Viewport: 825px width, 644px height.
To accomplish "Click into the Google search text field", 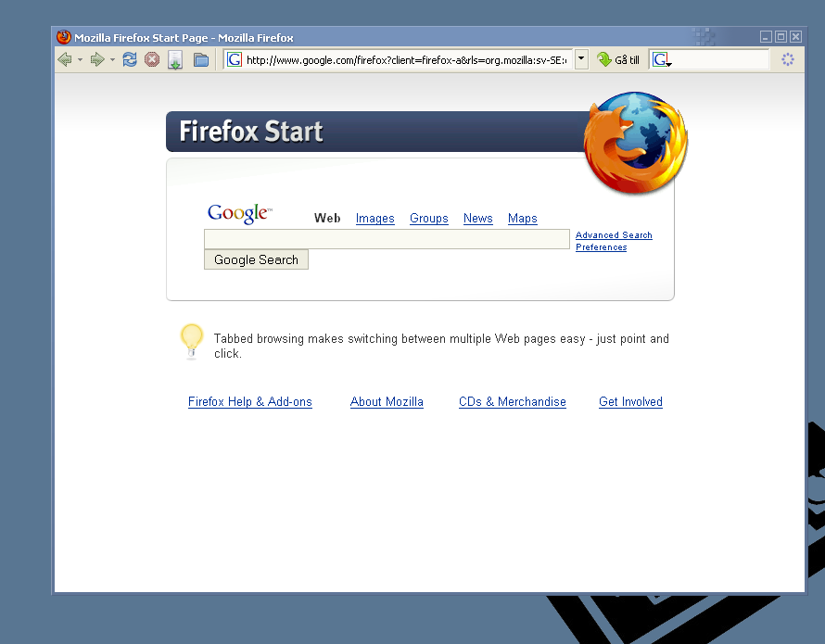I will pyautogui.click(x=387, y=239).
